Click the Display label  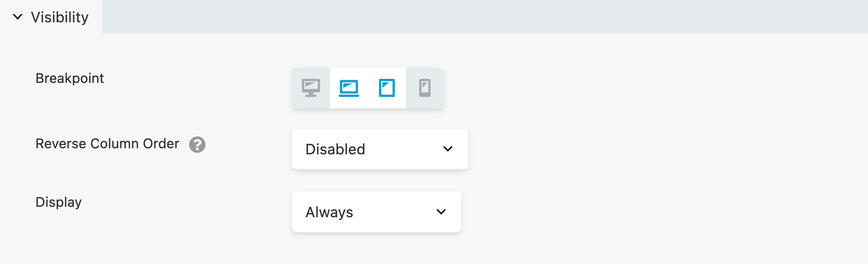[x=59, y=203]
